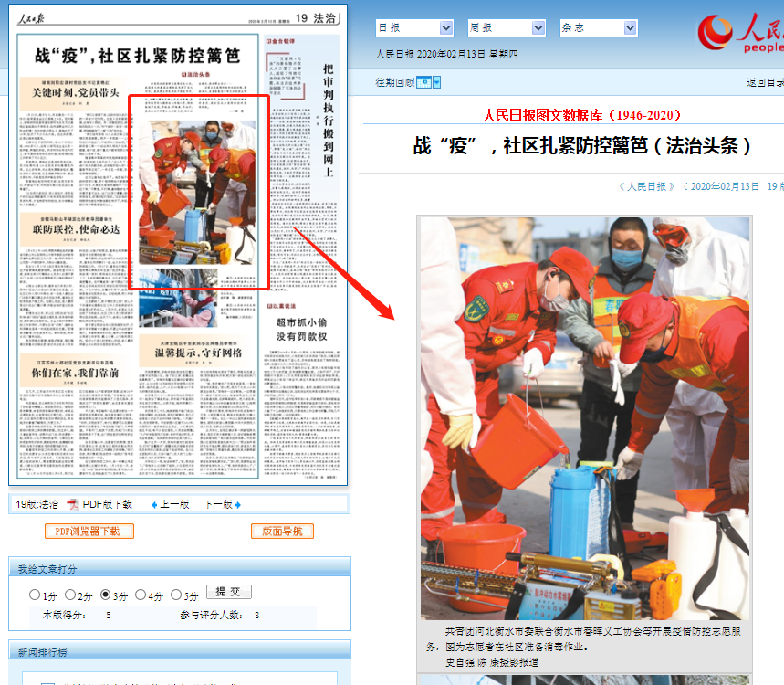Open the 往期回顾 calendar icon

(423, 83)
